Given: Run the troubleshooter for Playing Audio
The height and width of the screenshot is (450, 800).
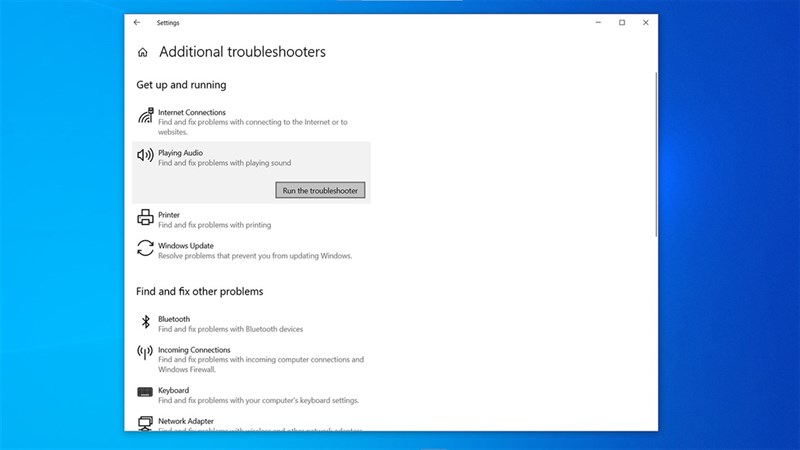Looking at the screenshot, I should tap(321, 190).
